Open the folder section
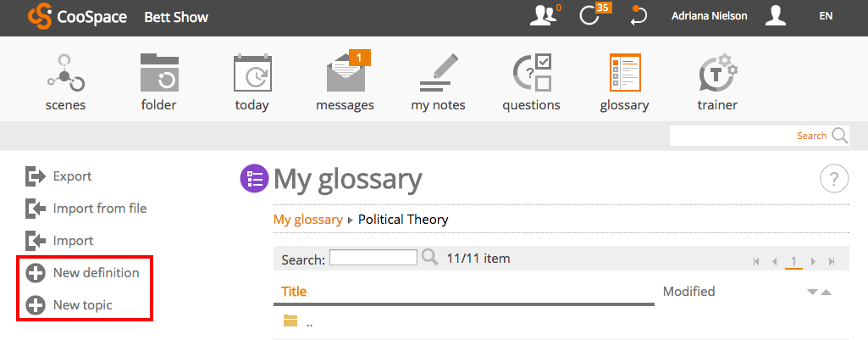868x340 pixels. [158, 74]
